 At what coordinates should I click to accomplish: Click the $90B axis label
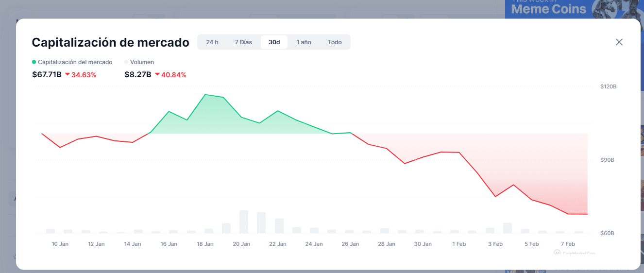pos(608,160)
